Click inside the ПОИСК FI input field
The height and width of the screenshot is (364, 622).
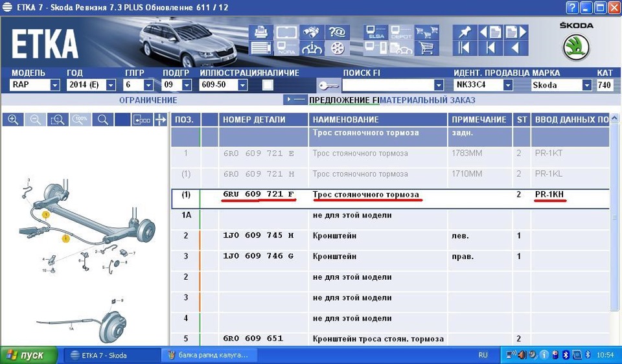(388, 85)
